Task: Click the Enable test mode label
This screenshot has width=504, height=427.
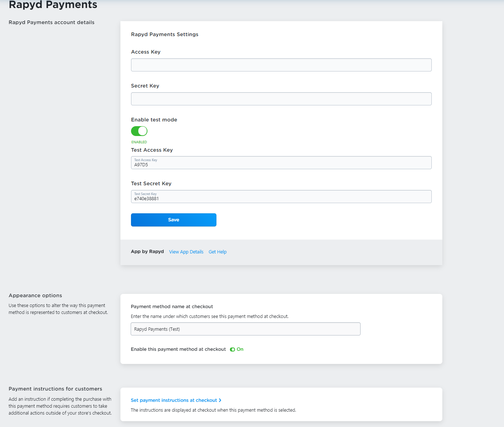Action: pos(154,120)
